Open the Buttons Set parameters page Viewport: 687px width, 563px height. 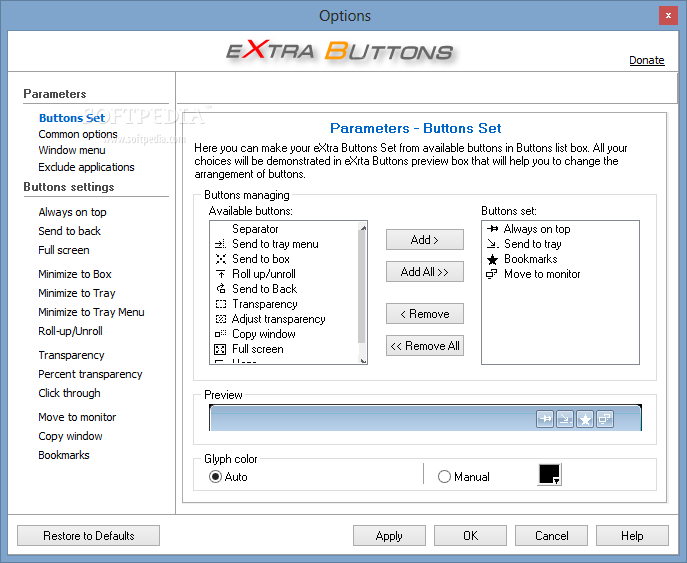coord(72,118)
